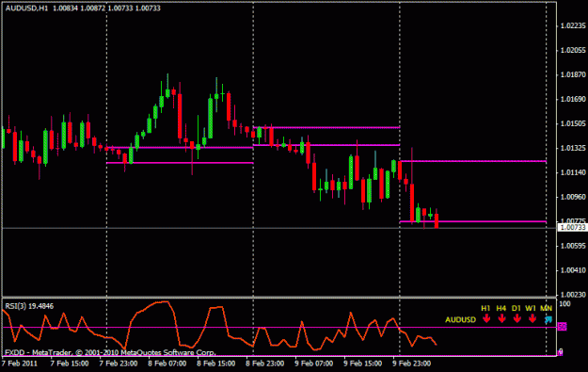Image resolution: width=588 pixels, height=372 pixels.
Task: Click the 1.00230 price axis label
Action: 573,295
